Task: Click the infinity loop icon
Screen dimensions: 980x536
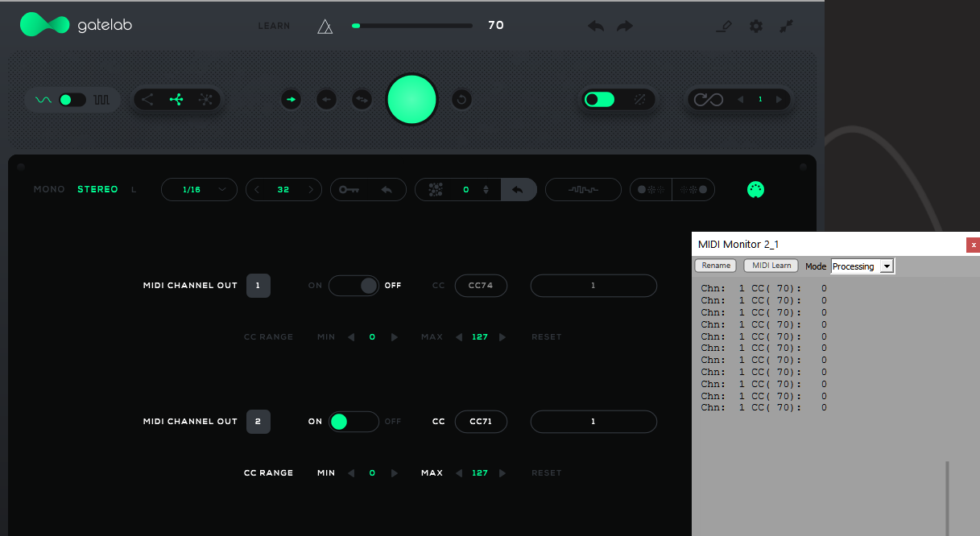Action: tap(708, 100)
